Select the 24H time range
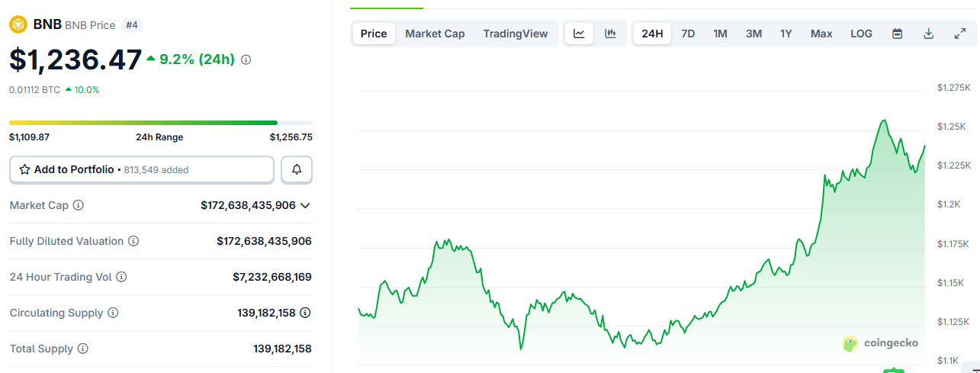 coord(652,34)
